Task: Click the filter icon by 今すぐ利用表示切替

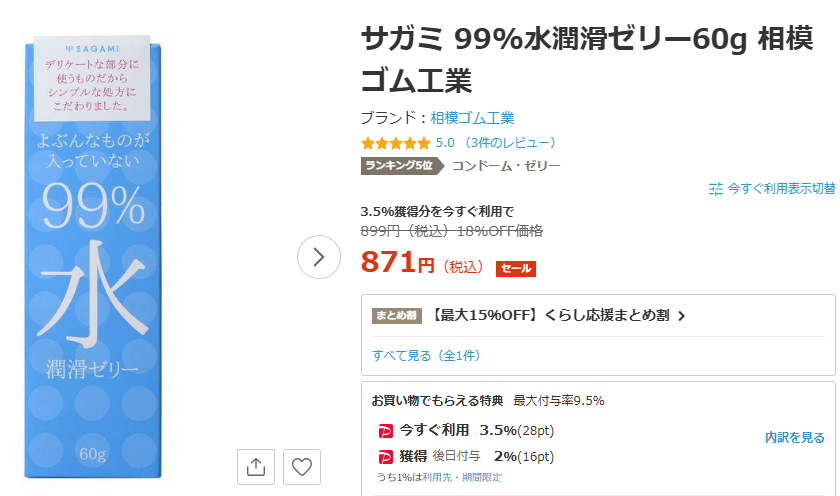Action: pyautogui.click(x=716, y=189)
